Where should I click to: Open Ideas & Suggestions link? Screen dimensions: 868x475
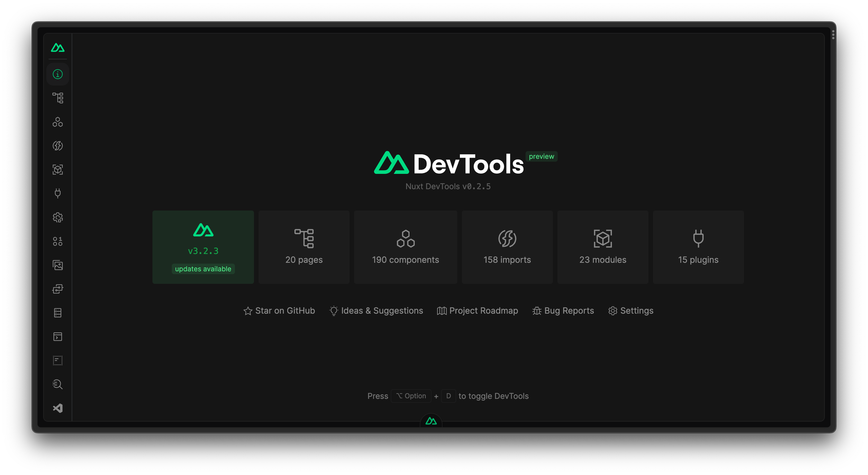(x=376, y=310)
